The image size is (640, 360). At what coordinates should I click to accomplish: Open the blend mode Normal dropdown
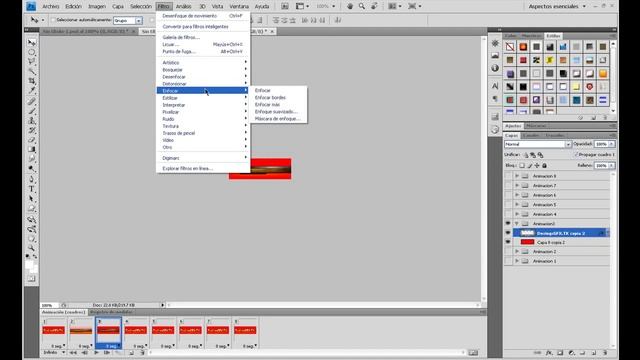538,144
